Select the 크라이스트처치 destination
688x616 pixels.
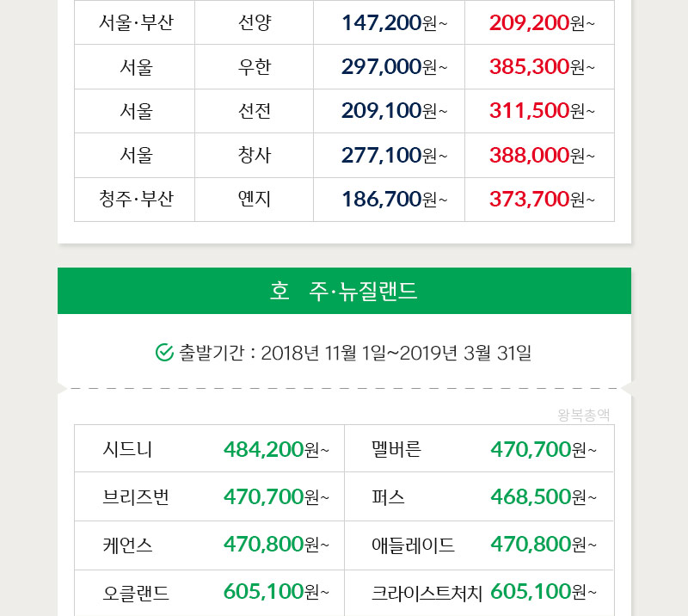pos(427,592)
